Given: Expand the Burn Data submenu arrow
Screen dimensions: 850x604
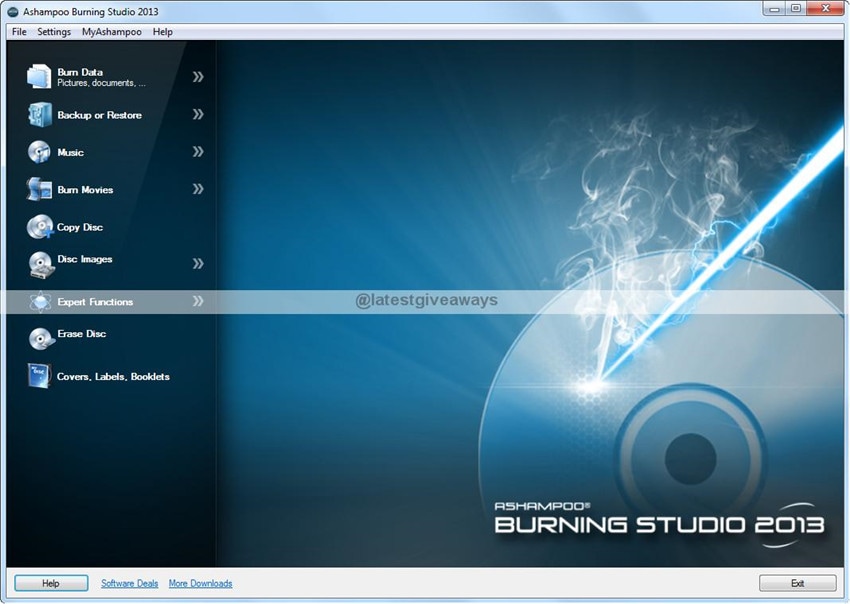Looking at the screenshot, I should (198, 77).
